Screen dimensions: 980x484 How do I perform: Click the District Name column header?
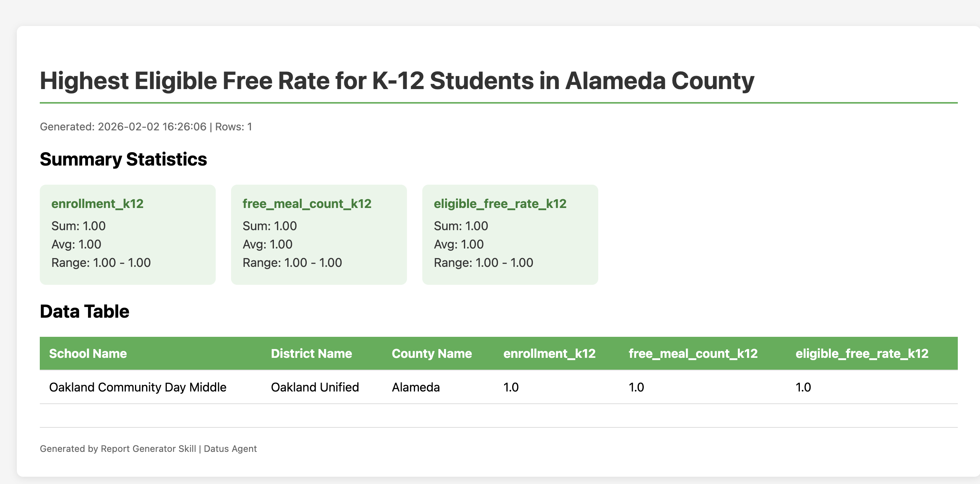click(x=311, y=354)
